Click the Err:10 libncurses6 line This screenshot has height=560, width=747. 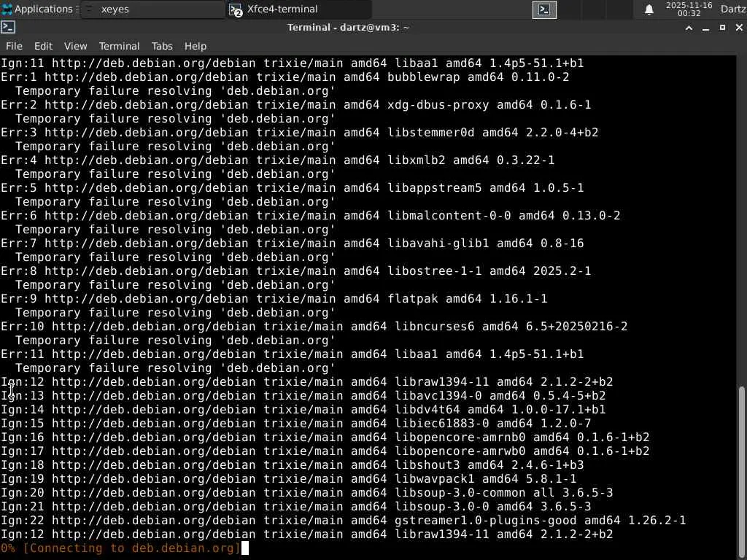click(314, 326)
